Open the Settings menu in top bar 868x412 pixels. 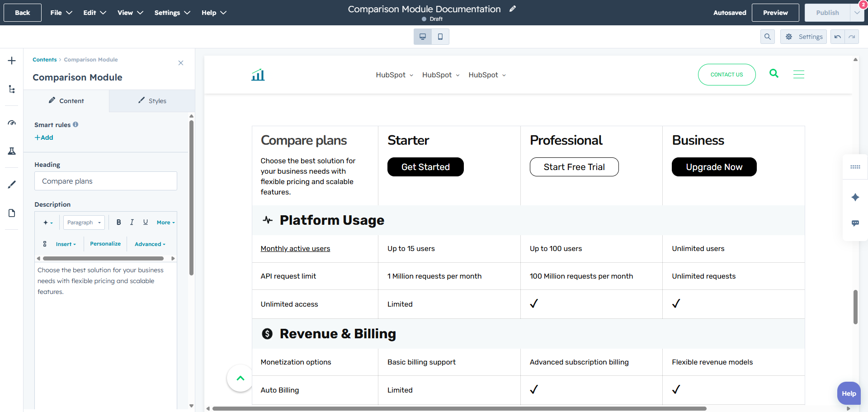pyautogui.click(x=172, y=13)
